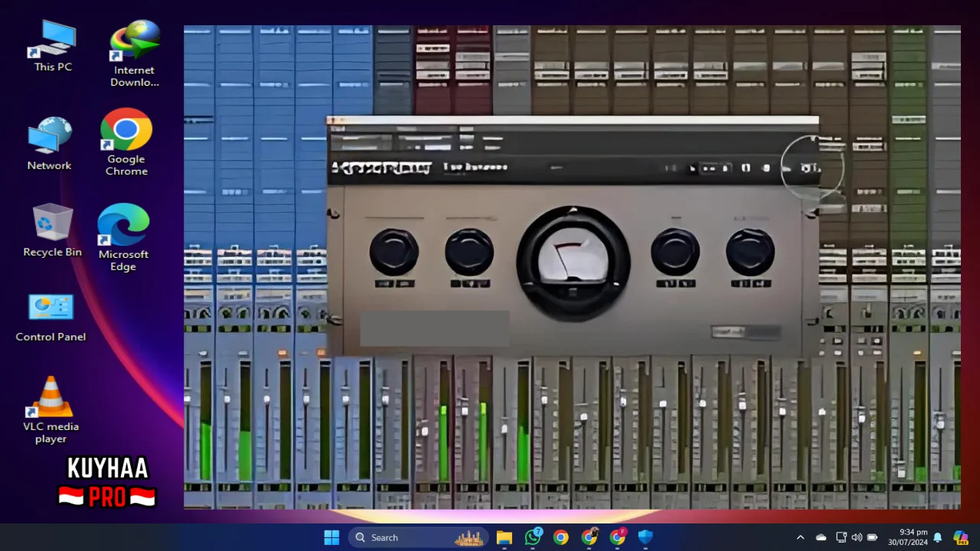Click the large VU meter dial in the plugin
980x551 pixels.
573,262
